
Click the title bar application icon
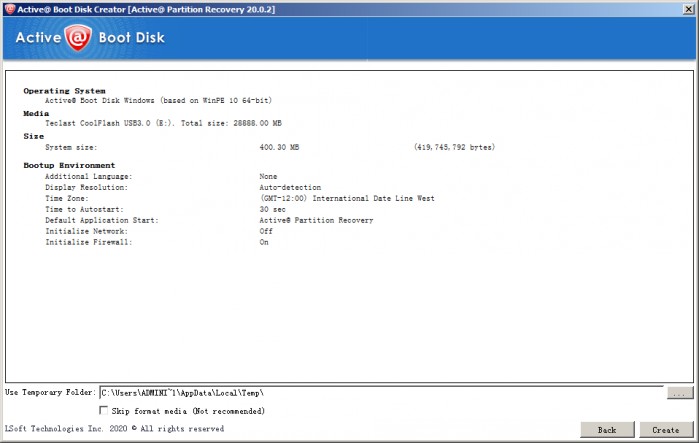(x=9, y=9)
